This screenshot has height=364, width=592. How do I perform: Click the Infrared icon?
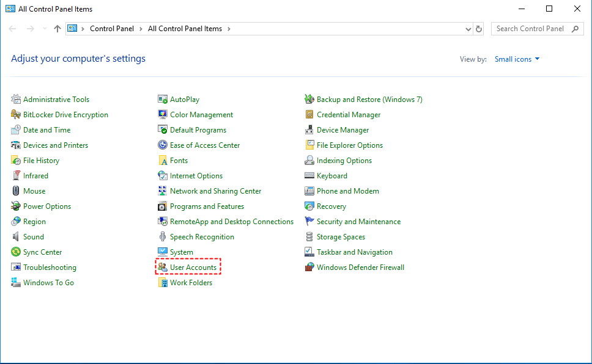[16, 176]
